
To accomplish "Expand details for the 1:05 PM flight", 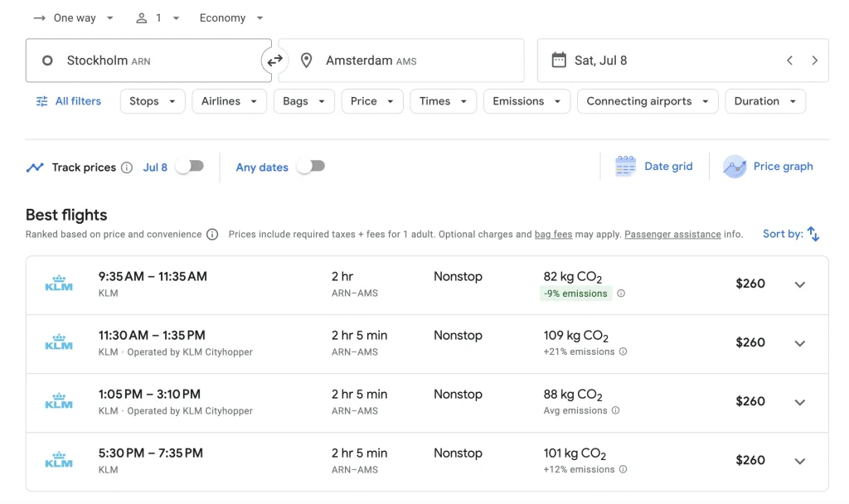I will point(800,402).
